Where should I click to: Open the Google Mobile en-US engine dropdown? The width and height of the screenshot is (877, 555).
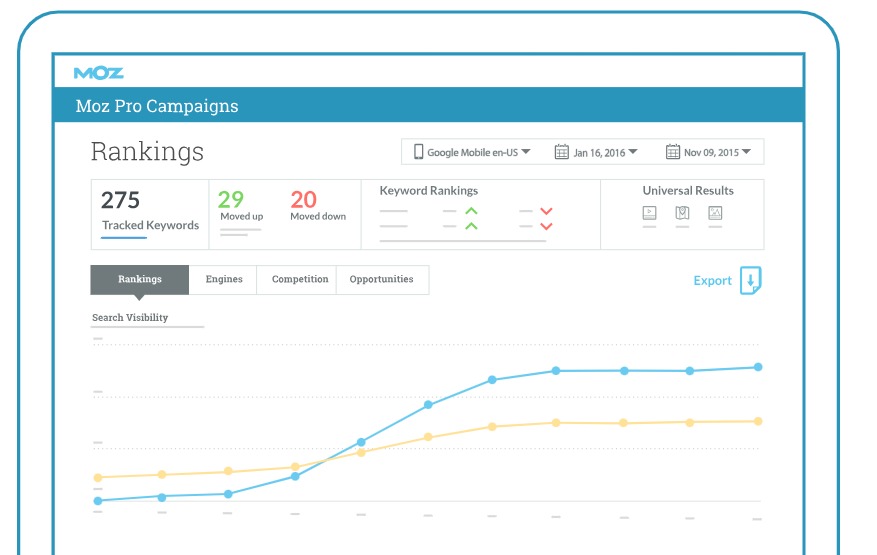coord(472,152)
